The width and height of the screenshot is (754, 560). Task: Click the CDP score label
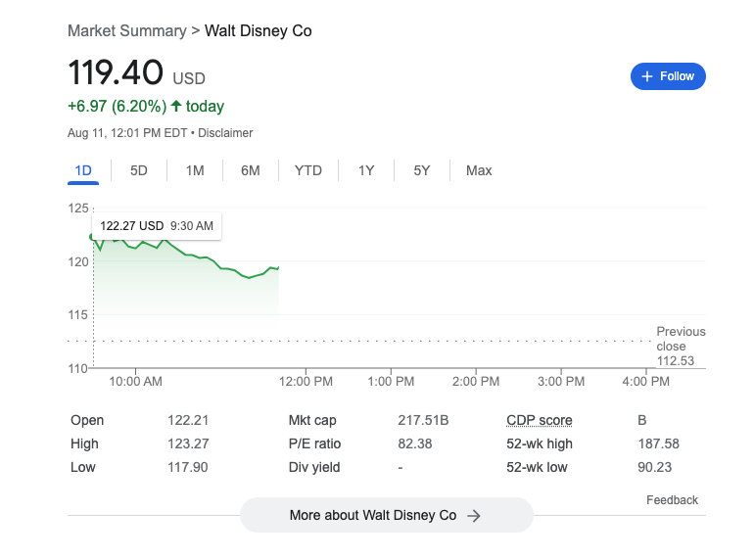pos(539,420)
